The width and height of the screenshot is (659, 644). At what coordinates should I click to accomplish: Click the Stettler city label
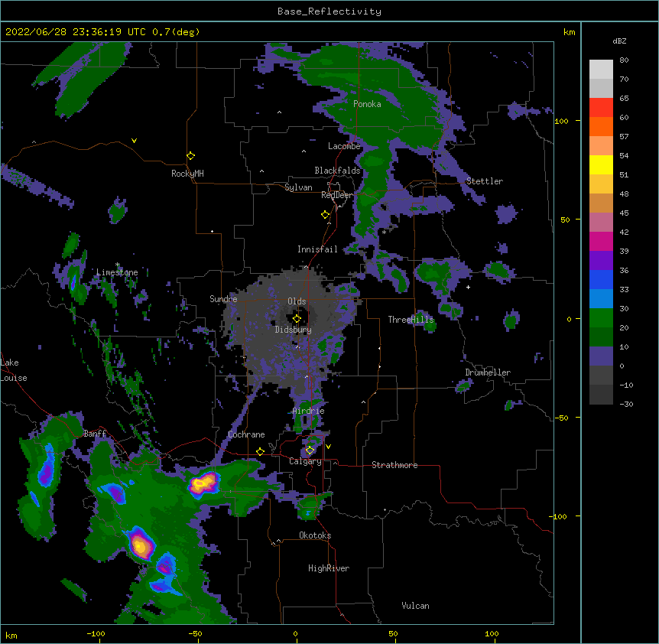click(485, 181)
